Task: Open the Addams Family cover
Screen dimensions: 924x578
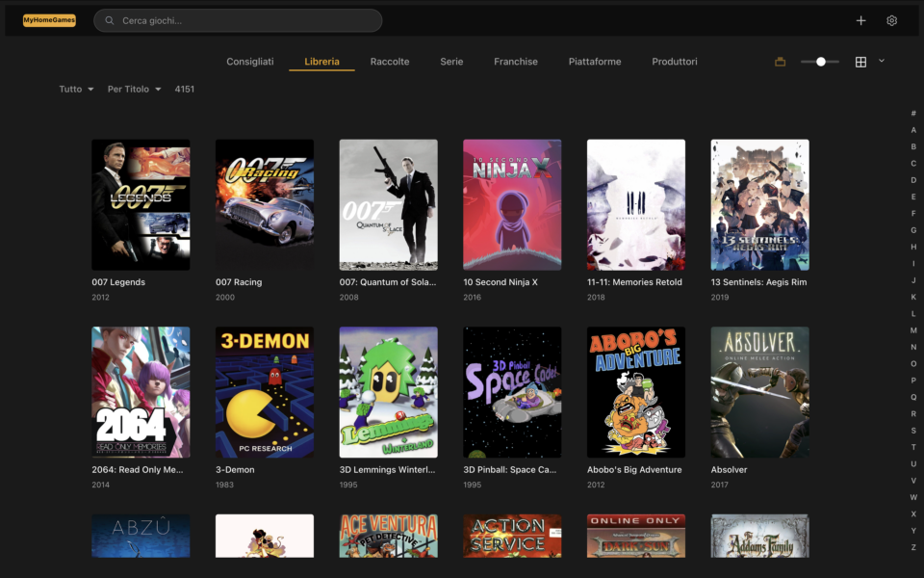Action: pyautogui.click(x=759, y=536)
